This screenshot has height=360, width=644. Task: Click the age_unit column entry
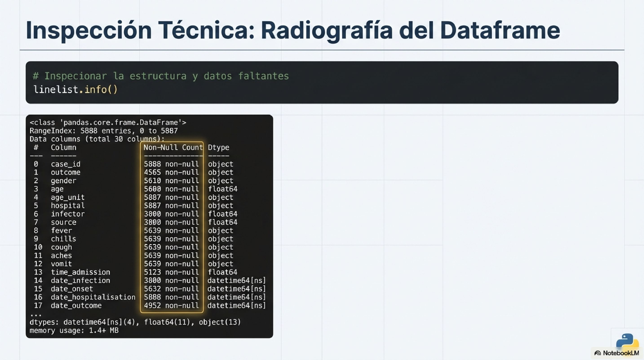tap(68, 197)
